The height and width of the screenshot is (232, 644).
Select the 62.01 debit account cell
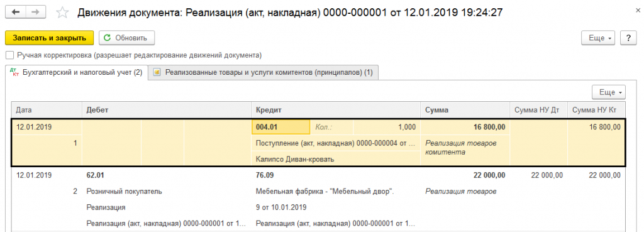pyautogui.click(x=166, y=175)
